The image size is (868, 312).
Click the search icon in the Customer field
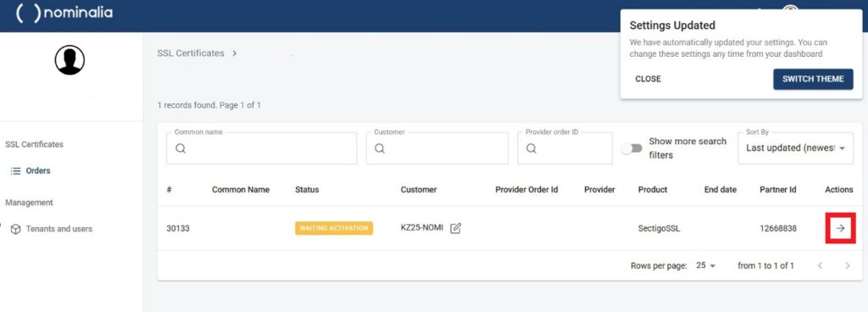pos(379,149)
